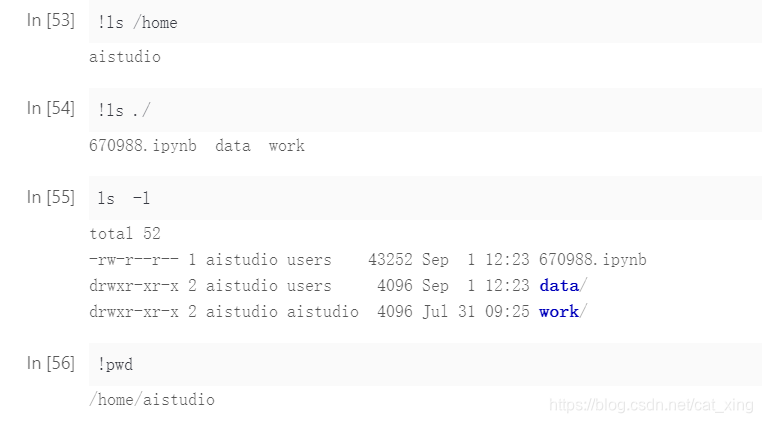
Task: Click the code cell containing !ls ./
Action: click(x=425, y=110)
